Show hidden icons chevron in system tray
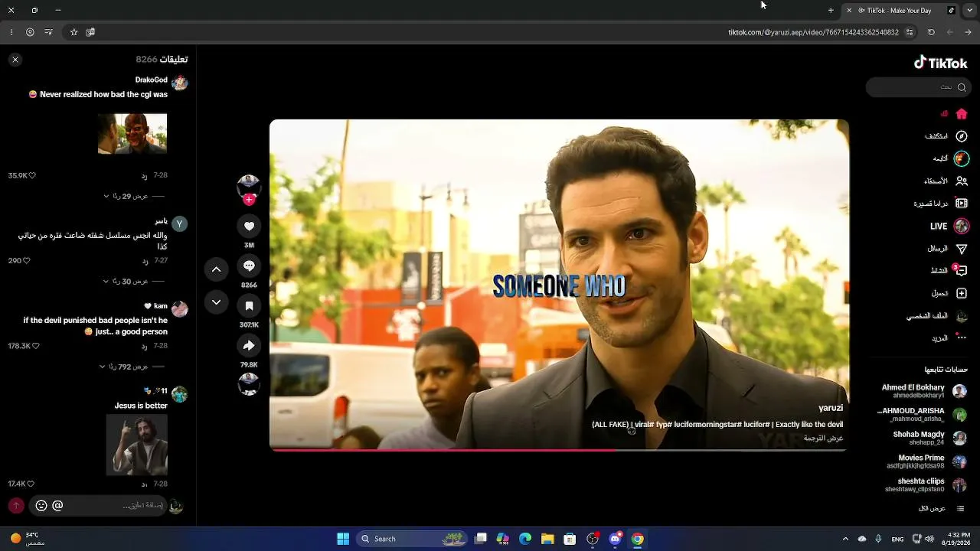This screenshot has width=980, height=551. point(845,539)
